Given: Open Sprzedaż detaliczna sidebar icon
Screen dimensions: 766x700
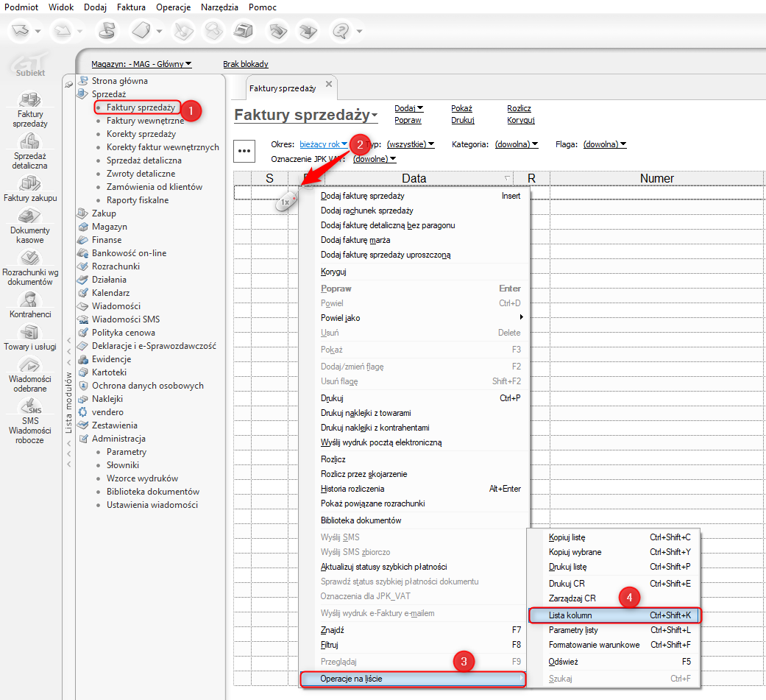Looking at the screenshot, I should click(x=29, y=141).
